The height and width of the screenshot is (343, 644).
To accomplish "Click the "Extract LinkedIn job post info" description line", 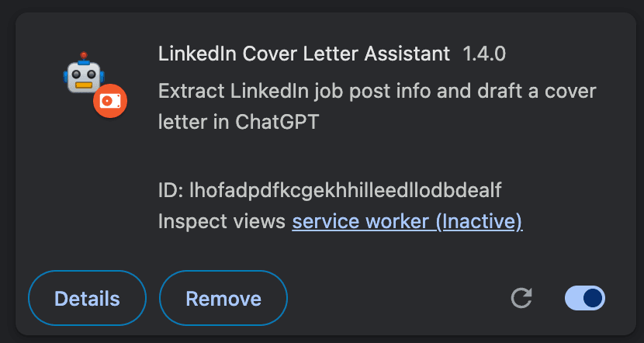I will click(377, 91).
